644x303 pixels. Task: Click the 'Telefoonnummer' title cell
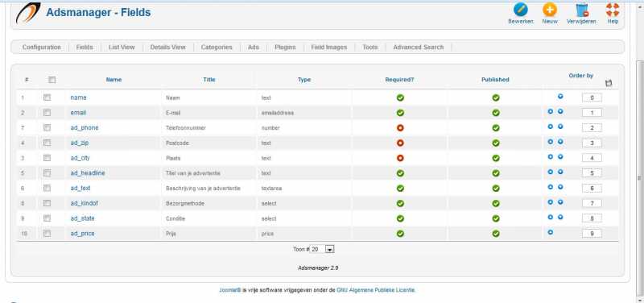point(186,128)
